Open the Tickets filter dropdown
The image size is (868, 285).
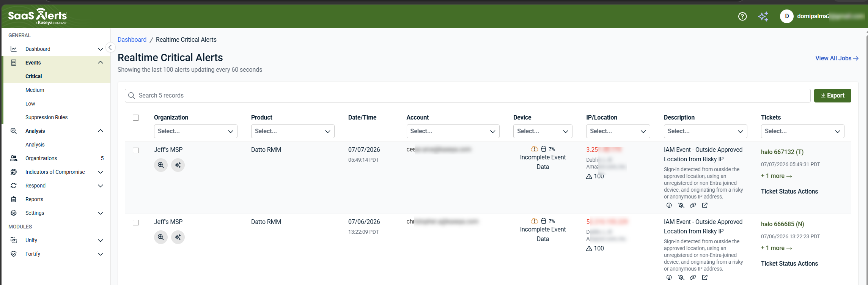pyautogui.click(x=803, y=131)
